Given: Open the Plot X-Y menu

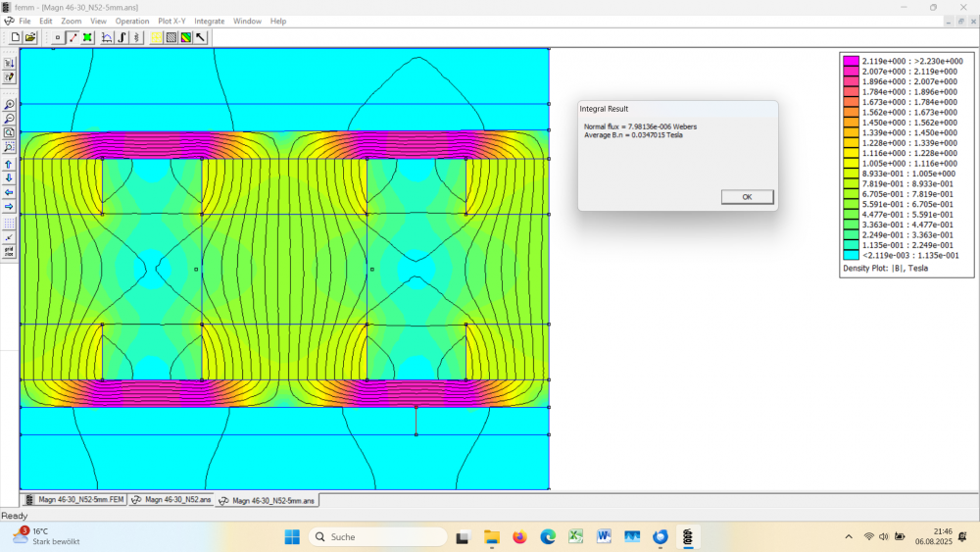Looking at the screenshot, I should coord(171,21).
